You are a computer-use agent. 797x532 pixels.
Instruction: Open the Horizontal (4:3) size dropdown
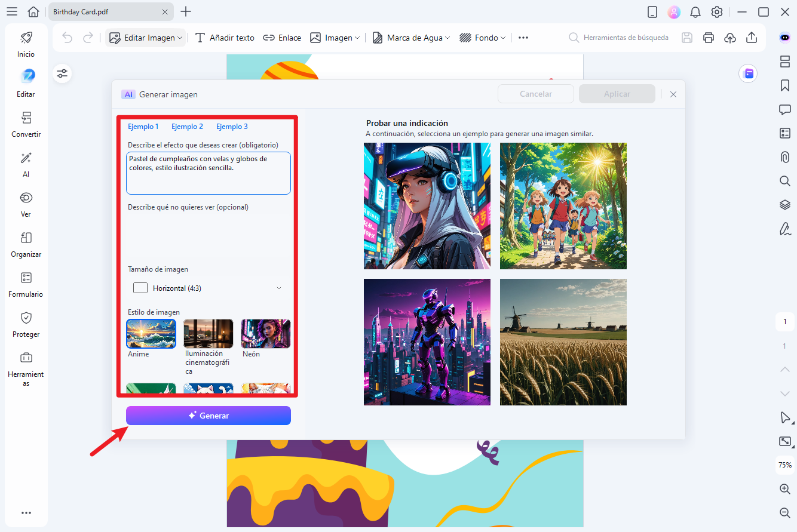[208, 287]
